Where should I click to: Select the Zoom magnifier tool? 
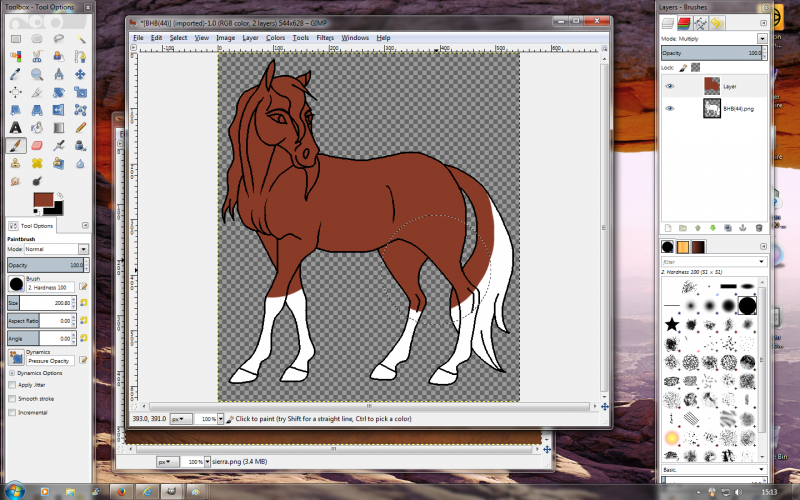[x=37, y=74]
